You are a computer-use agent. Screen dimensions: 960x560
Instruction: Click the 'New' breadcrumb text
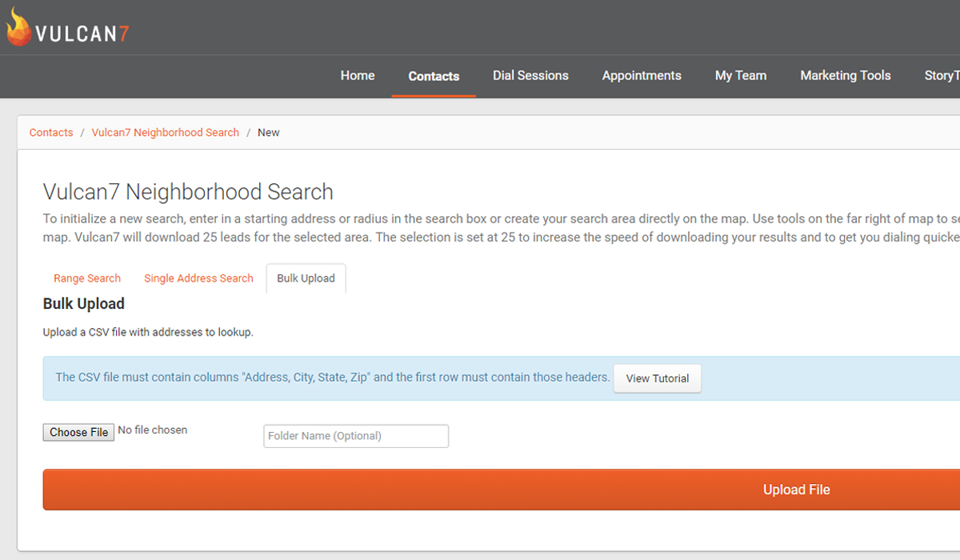coord(269,133)
